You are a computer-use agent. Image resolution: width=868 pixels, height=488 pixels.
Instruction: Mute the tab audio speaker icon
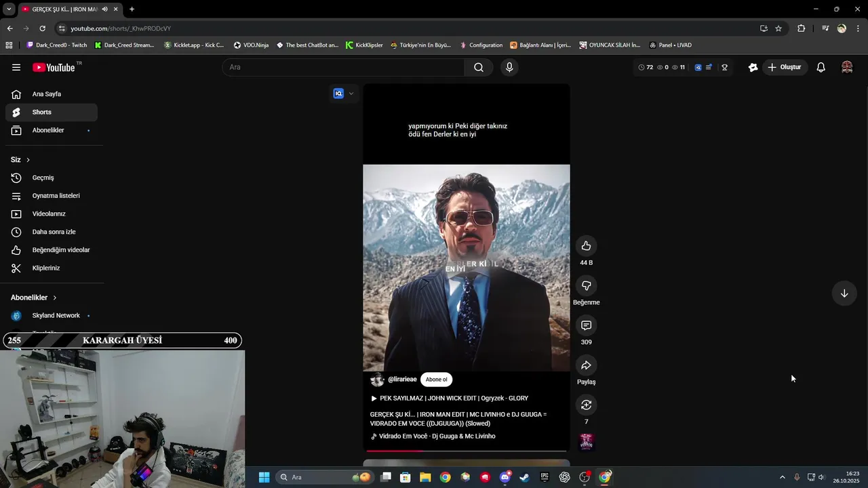(104, 9)
